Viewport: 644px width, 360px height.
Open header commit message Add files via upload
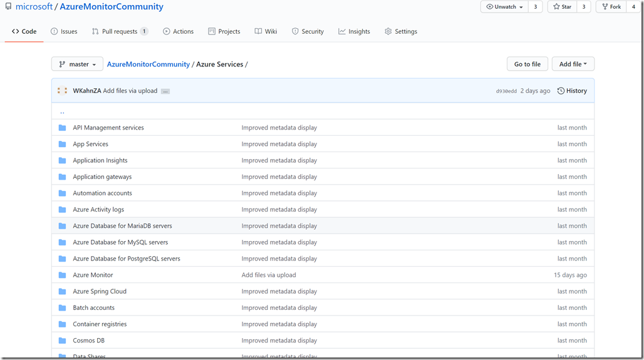130,91
